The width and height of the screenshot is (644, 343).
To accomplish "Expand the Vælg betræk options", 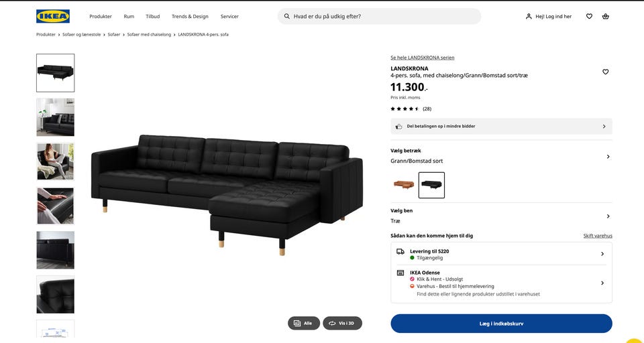I will [x=608, y=156].
